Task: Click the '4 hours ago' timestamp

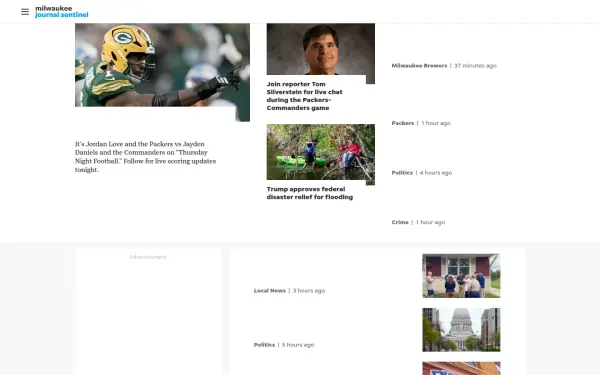Action: 436,173
